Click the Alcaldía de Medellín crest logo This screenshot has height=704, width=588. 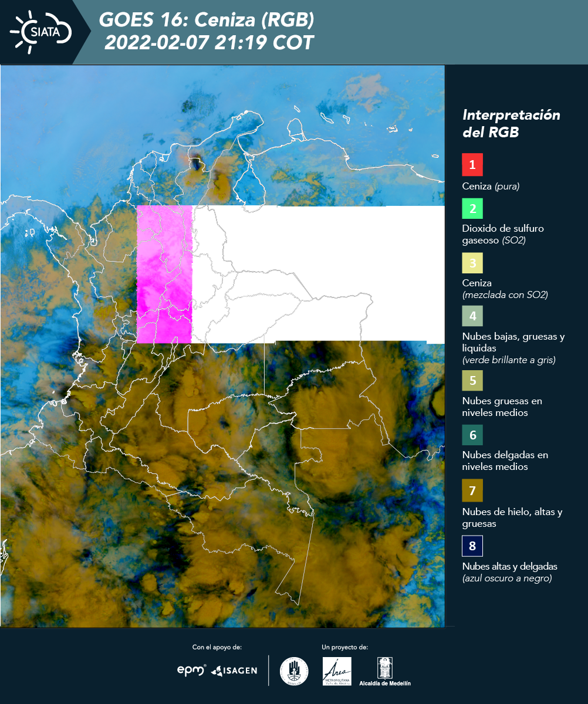tap(385, 671)
